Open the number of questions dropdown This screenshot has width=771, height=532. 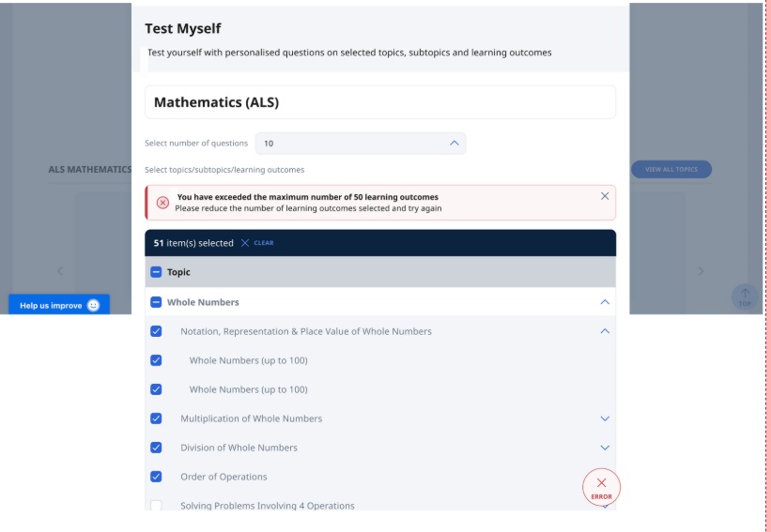[x=361, y=144]
